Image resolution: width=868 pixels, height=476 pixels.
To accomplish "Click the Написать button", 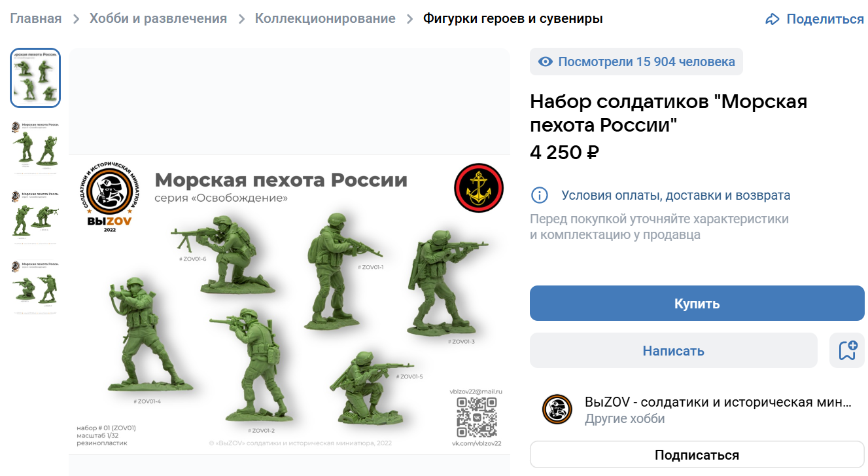I will click(x=674, y=350).
